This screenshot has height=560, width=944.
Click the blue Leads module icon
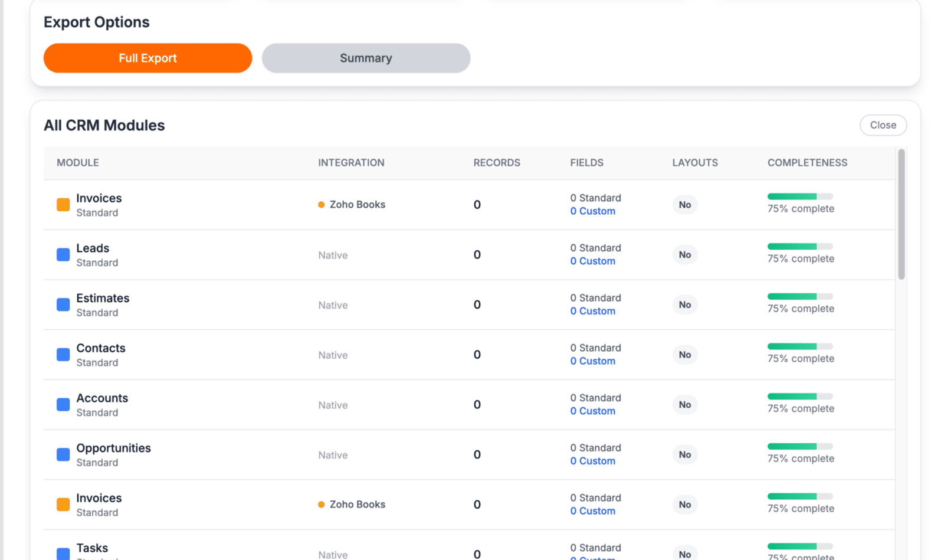coord(63,255)
